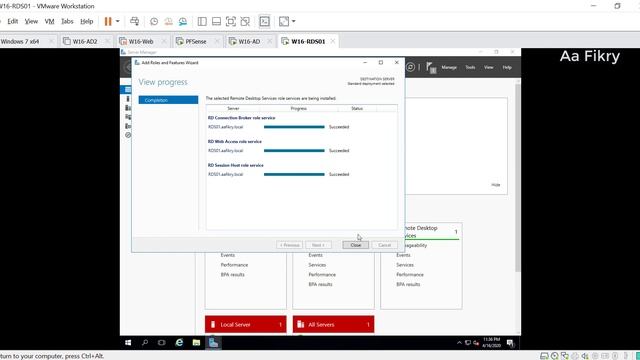Viewport: 640px width, 360px height.
Task: Show hidden tray icons chevron in guest
Action: pos(459,343)
